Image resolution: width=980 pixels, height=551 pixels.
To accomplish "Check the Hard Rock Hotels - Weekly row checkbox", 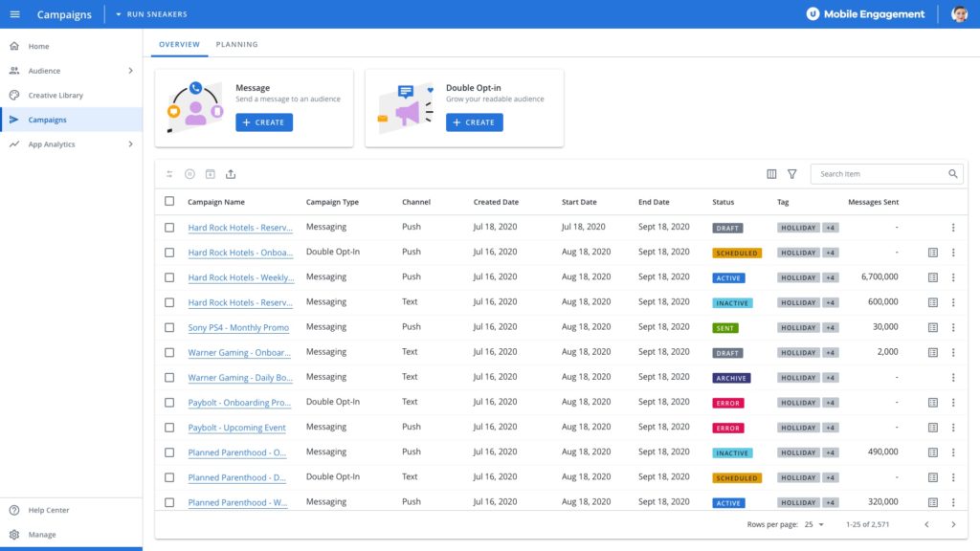I will coord(169,277).
